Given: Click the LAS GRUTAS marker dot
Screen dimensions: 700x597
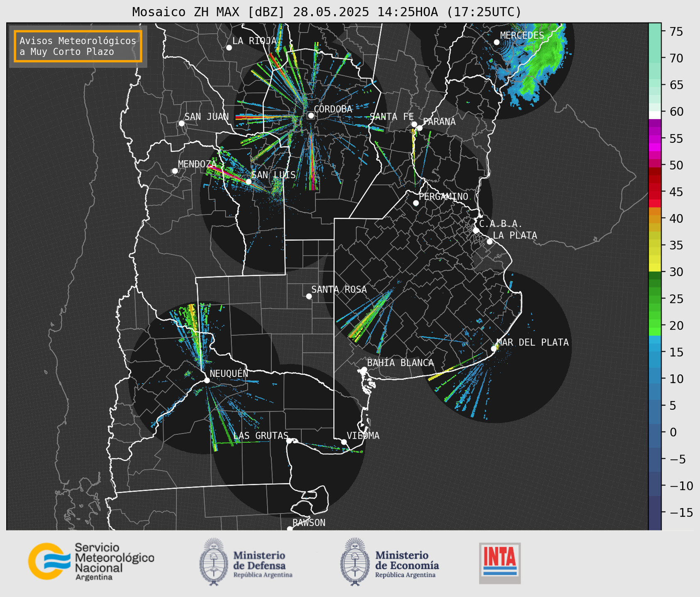Looking at the screenshot, I should 289,440.
